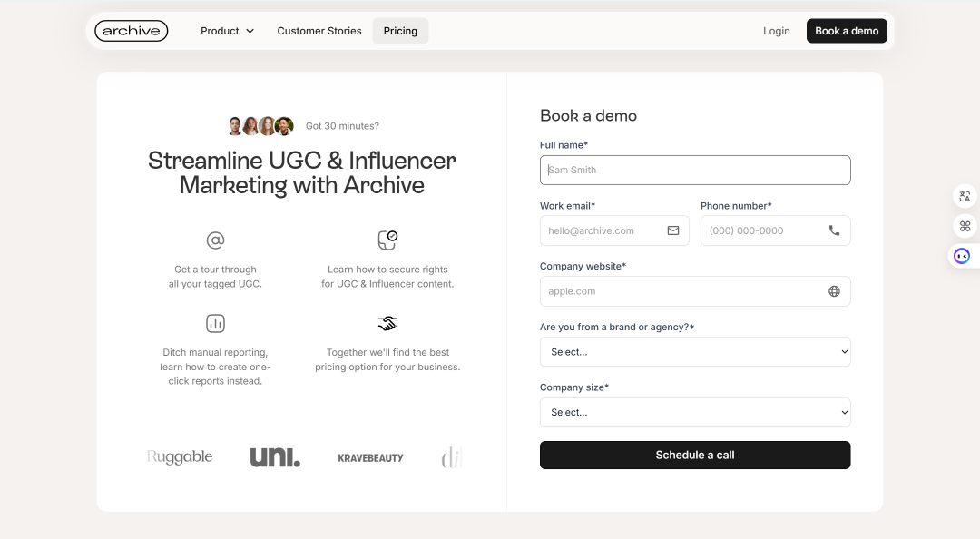
Task: Open the Company size dropdown
Action: (695, 413)
